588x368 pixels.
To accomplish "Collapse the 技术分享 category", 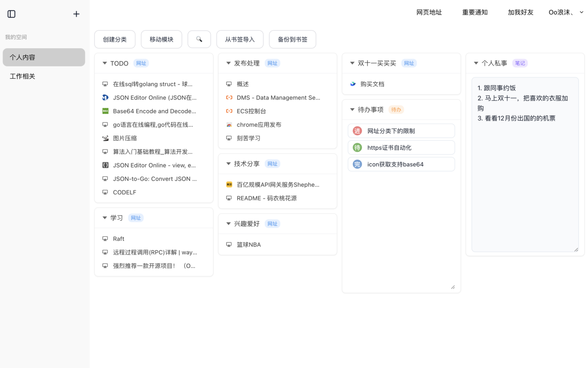I will click(228, 164).
